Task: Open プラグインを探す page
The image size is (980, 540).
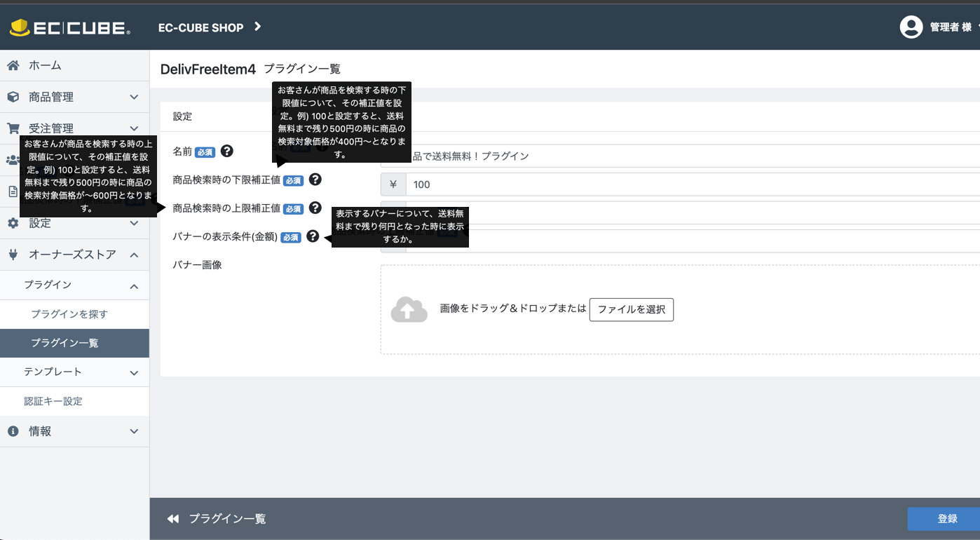Action: point(69,314)
